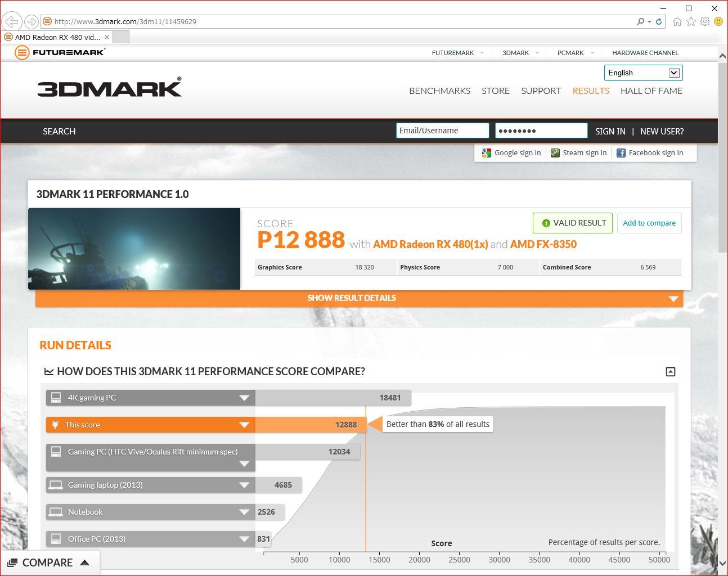Click the page scrollbar down arrow
Image resolution: width=728 pixels, height=576 pixels.
(722, 563)
